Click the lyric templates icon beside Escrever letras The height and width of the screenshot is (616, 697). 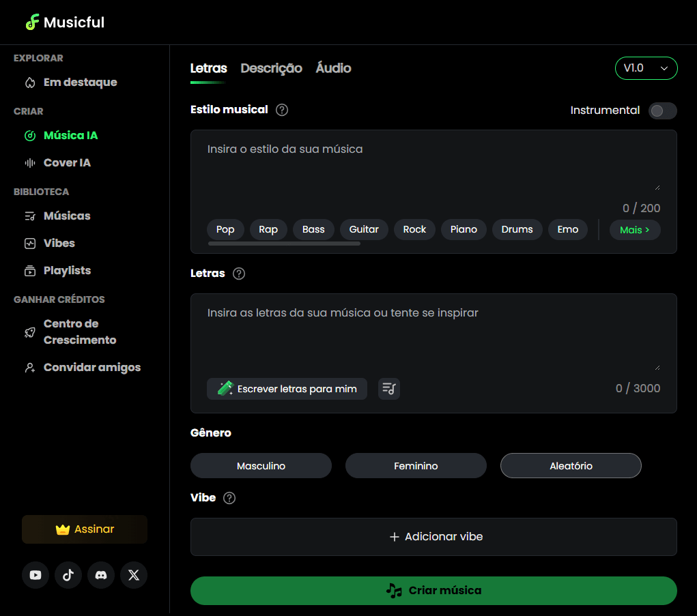coord(388,388)
